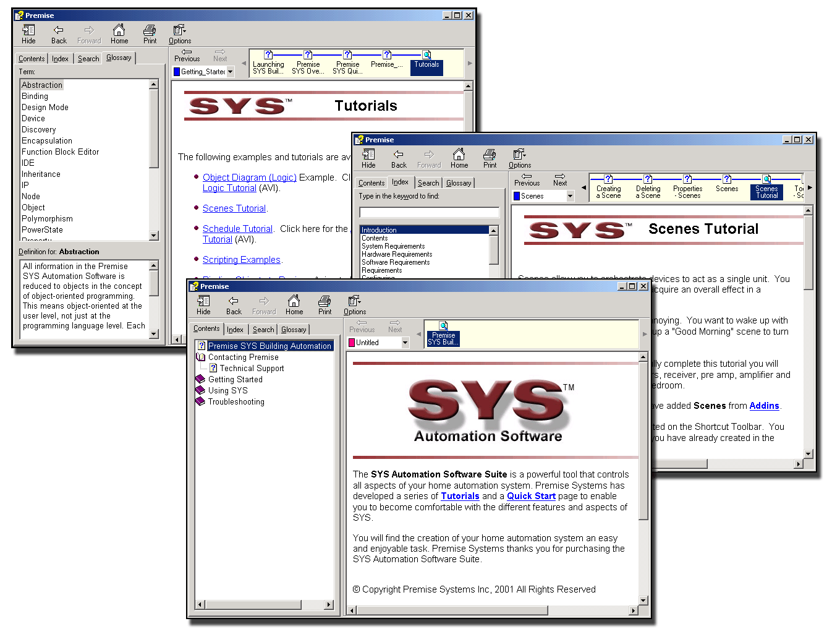The height and width of the screenshot is (642, 840).
Task: Switch to Contents tab in Tutorials window
Action: [32, 59]
